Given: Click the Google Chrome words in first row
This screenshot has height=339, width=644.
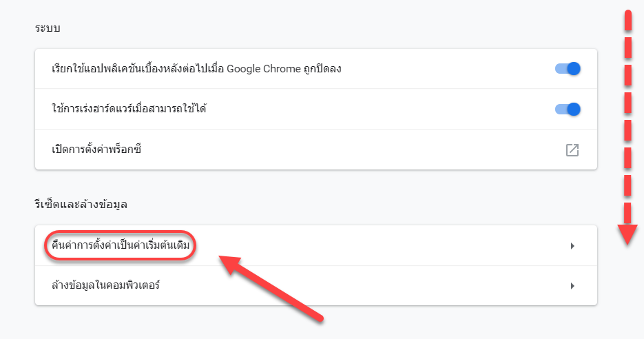Looking at the screenshot, I should pos(264,69).
